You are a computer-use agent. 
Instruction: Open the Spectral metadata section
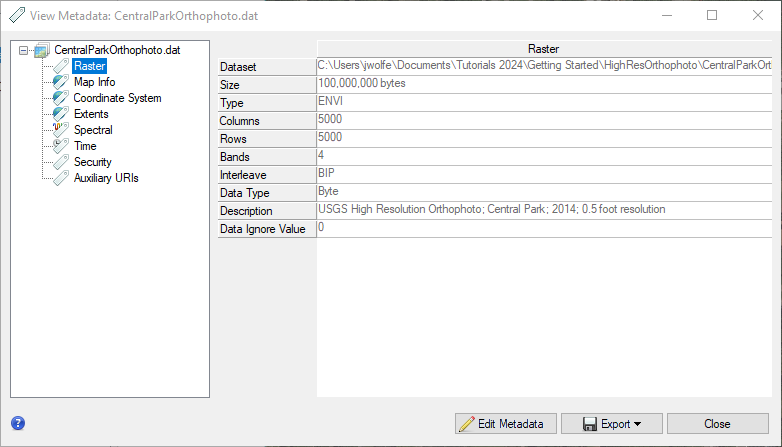tap(93, 130)
